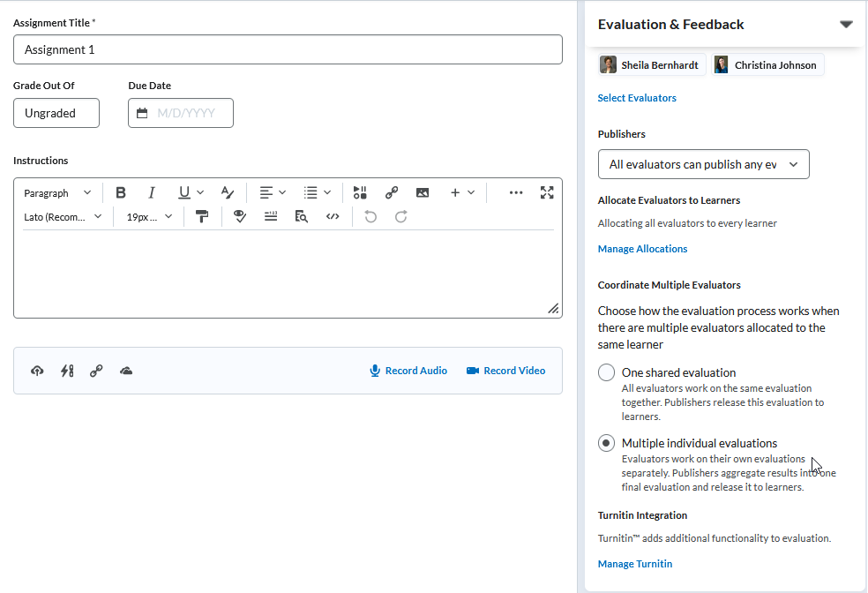This screenshot has height=593, width=868.
Task: Click the Format Painter icon
Action: 202,216
